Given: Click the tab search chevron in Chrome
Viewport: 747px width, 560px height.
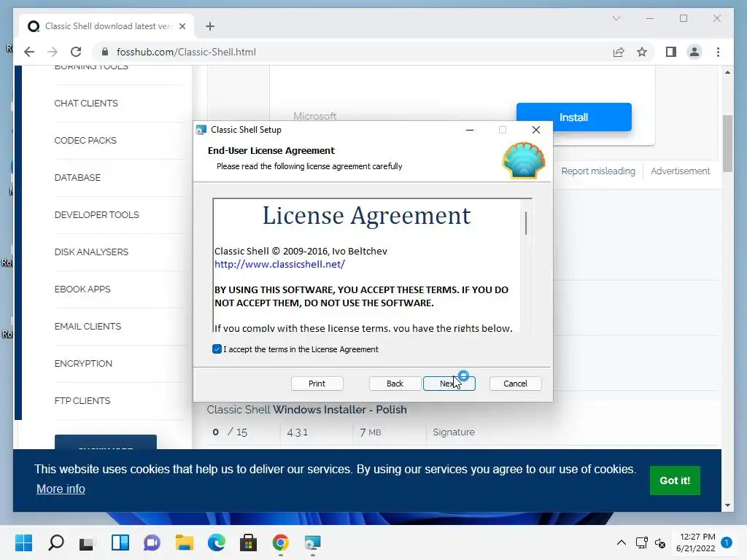Looking at the screenshot, I should point(616,18).
